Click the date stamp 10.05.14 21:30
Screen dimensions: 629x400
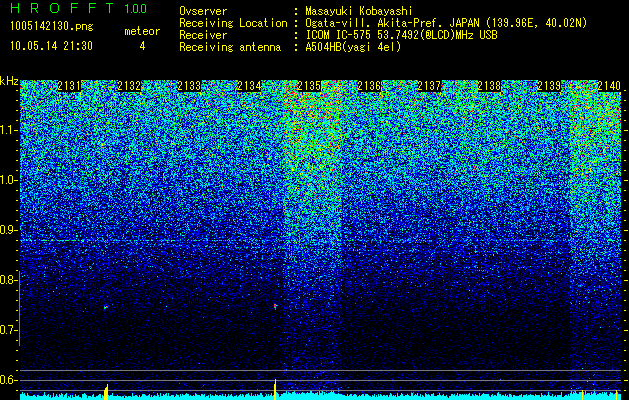click(51, 46)
